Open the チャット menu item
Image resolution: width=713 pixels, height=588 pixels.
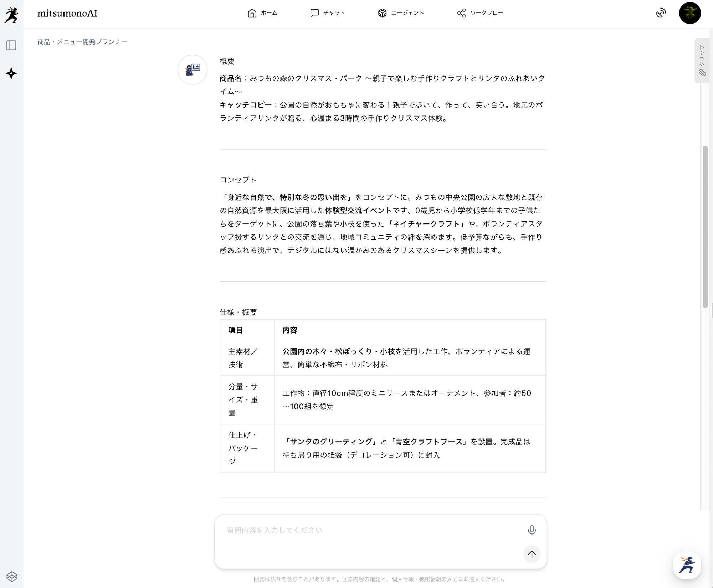(334, 13)
